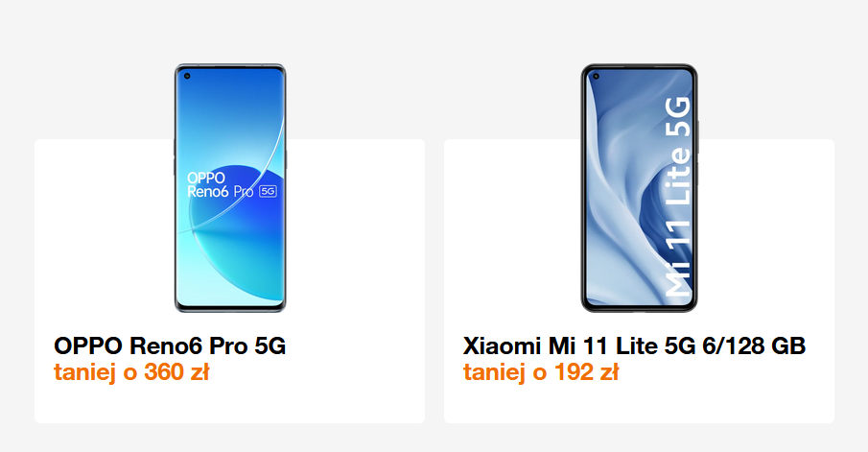Click the "192 zł" amount on the Xiaomi card
The width and height of the screenshot is (868, 452).
pos(586,372)
